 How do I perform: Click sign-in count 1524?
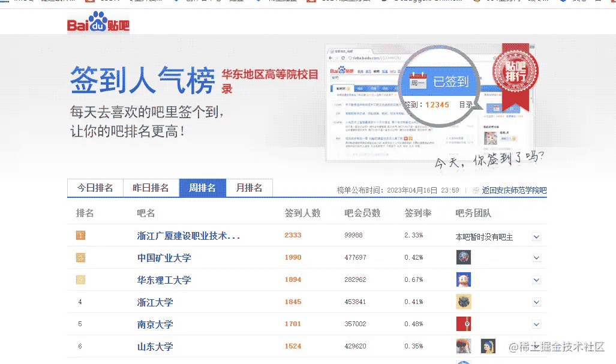pos(293,346)
